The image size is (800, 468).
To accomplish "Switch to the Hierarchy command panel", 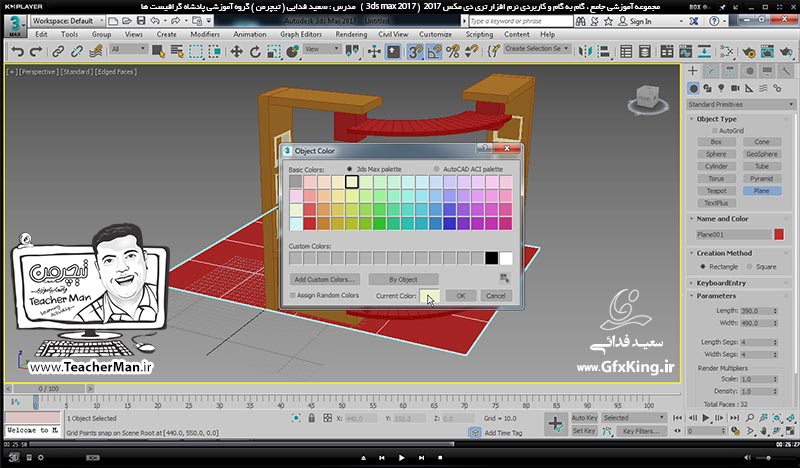I will tap(730, 71).
